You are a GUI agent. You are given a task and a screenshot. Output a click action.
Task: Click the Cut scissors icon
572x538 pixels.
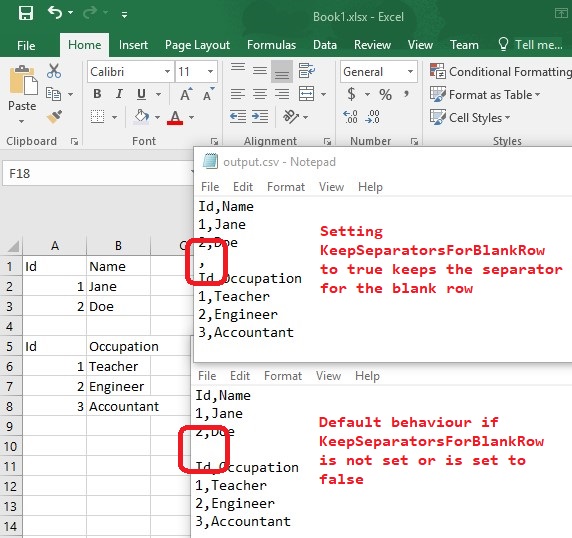click(54, 71)
